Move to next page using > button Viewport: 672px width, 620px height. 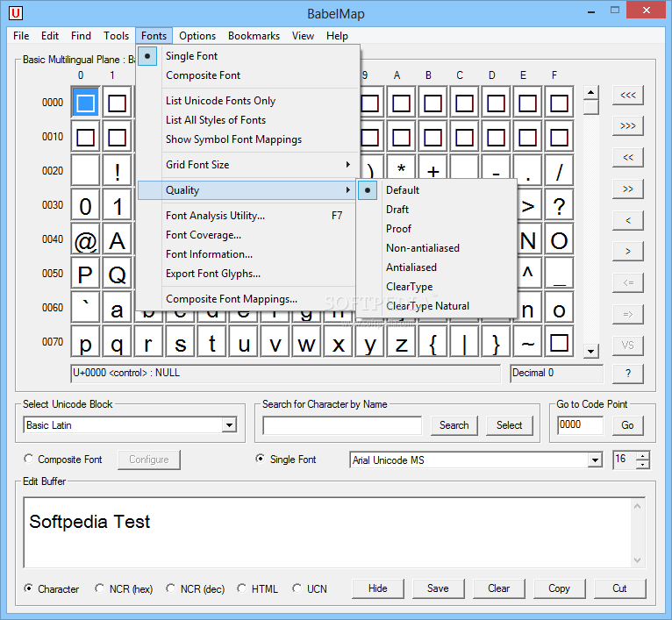pos(628,252)
